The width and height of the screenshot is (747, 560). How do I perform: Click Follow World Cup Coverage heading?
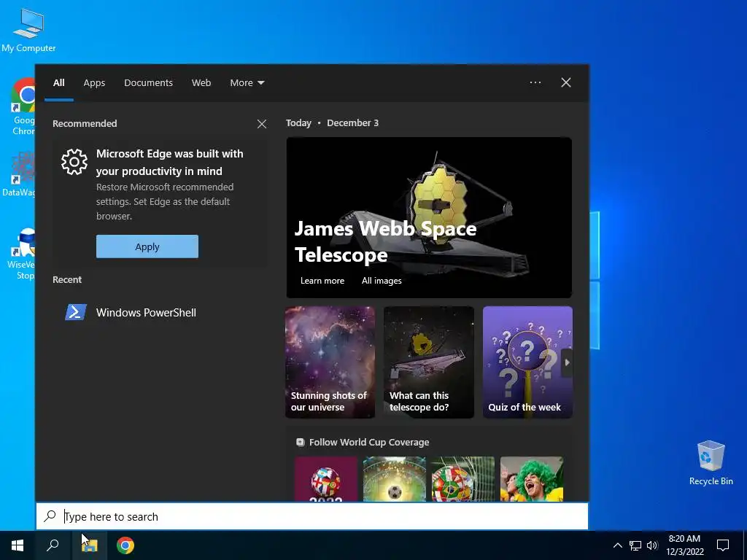coord(368,443)
